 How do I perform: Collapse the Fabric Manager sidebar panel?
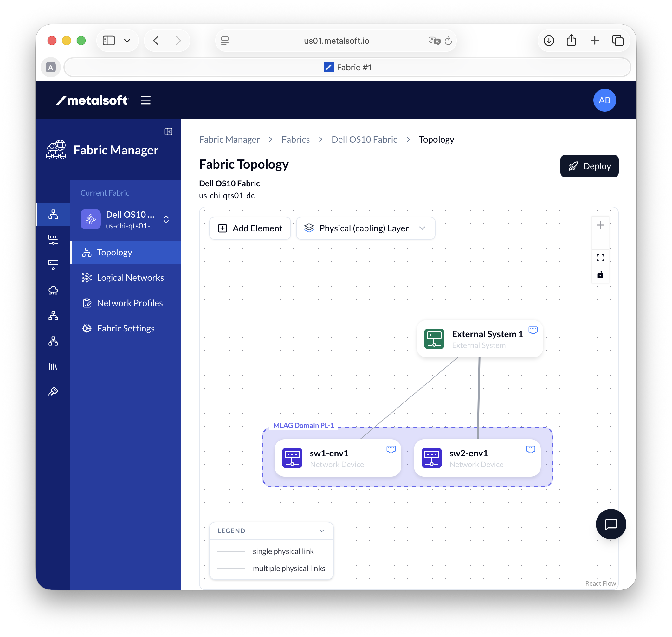tap(168, 132)
